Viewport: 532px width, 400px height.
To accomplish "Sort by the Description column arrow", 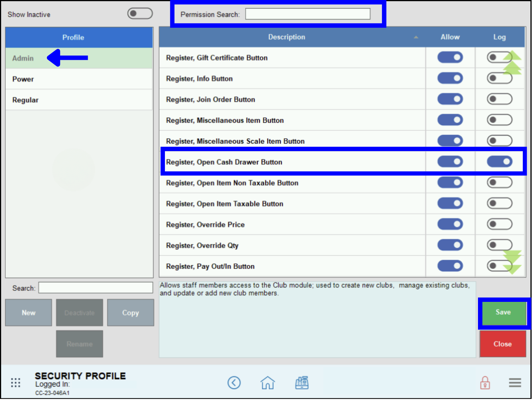I will click(x=416, y=37).
